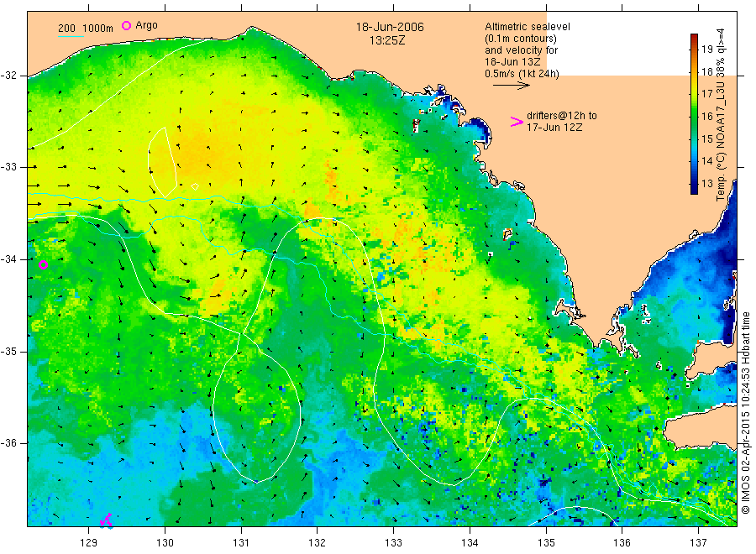Click the time text 13:25Z
Viewport: 756px width, 554px height.
pos(387,40)
